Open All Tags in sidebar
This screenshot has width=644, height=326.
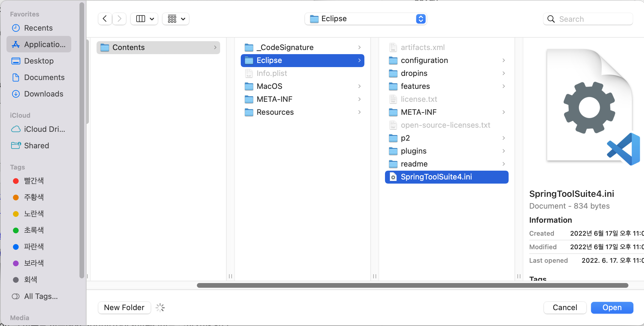pyautogui.click(x=41, y=296)
